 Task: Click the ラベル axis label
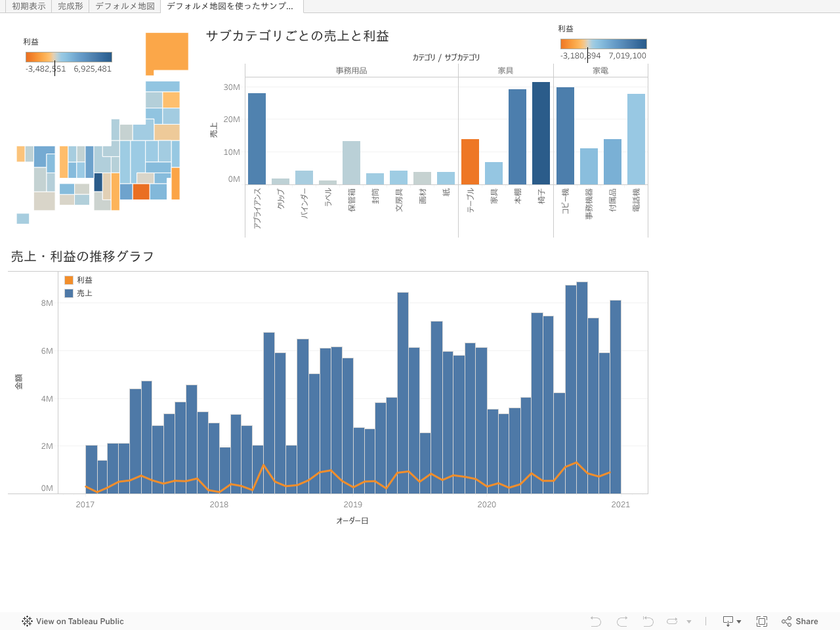328,198
